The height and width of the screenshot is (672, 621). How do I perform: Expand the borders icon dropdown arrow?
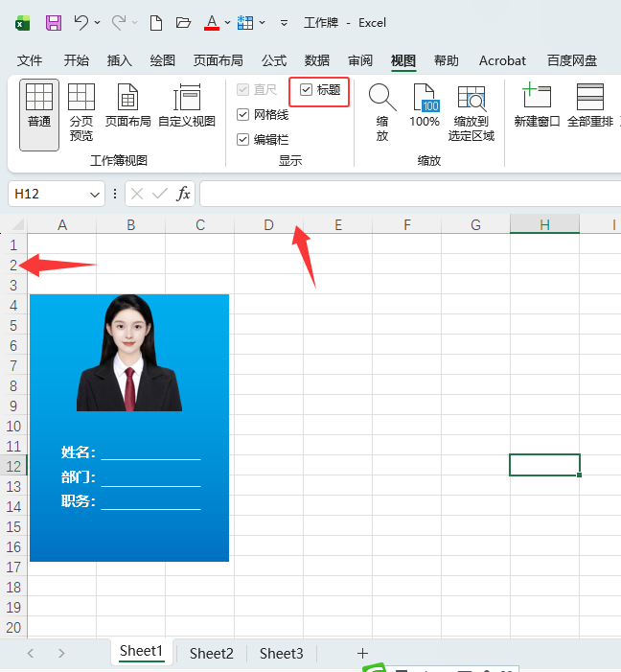[262, 22]
